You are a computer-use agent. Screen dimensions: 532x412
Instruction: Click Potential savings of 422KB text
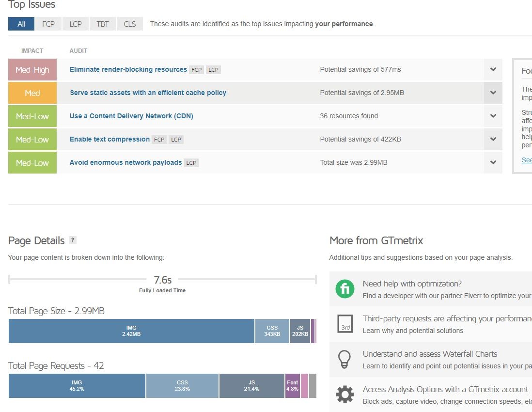[360, 139]
